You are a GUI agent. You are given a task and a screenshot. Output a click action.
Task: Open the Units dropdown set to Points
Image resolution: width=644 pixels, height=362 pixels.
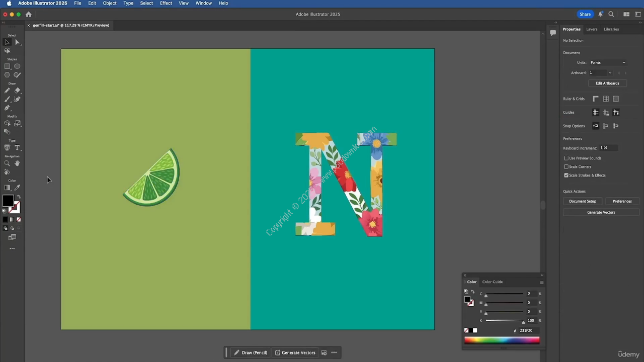coord(608,62)
